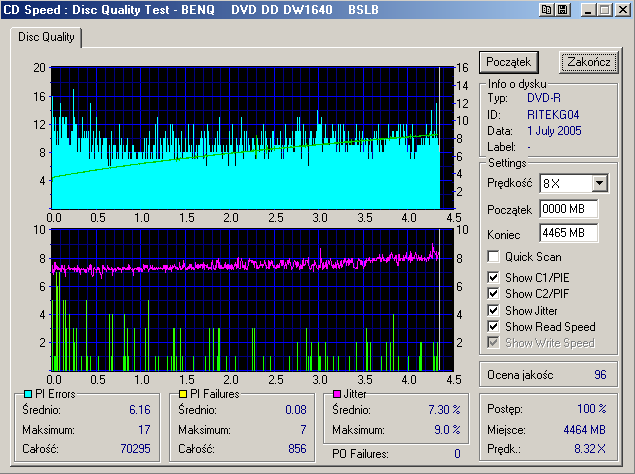The width and height of the screenshot is (635, 474).
Task: Click the date 1 July 2005
Action: point(554,131)
